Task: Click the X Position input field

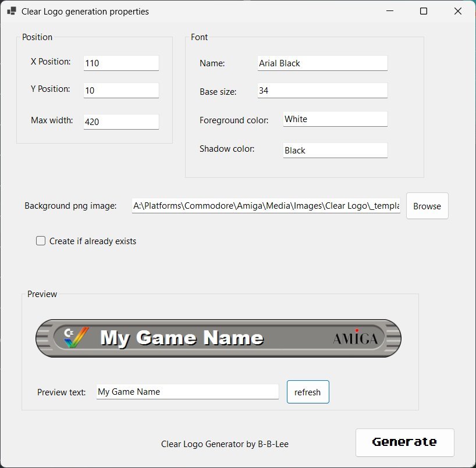Action: tap(121, 63)
